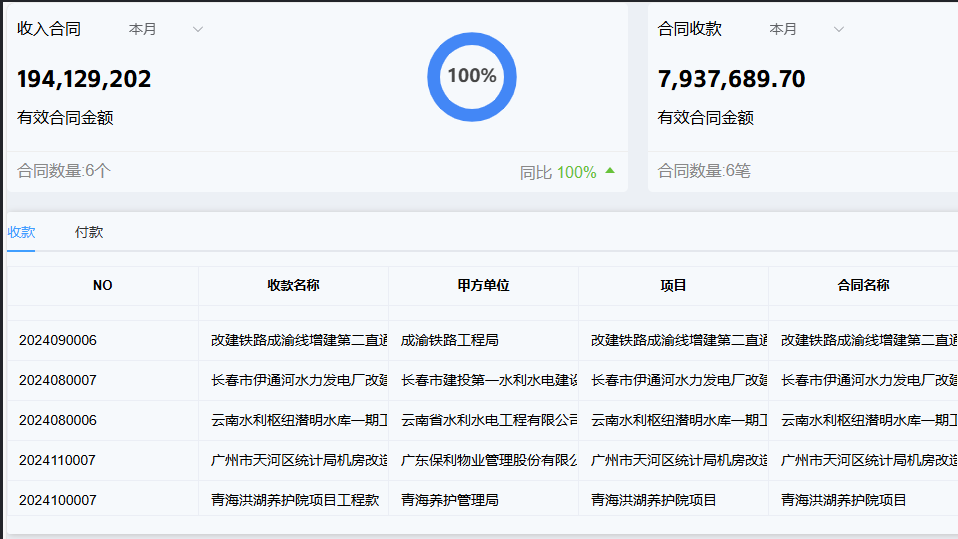Screen dimensions: 958x539
Task: Click the 194,129,202 contract amount figure
Action: 84,79
